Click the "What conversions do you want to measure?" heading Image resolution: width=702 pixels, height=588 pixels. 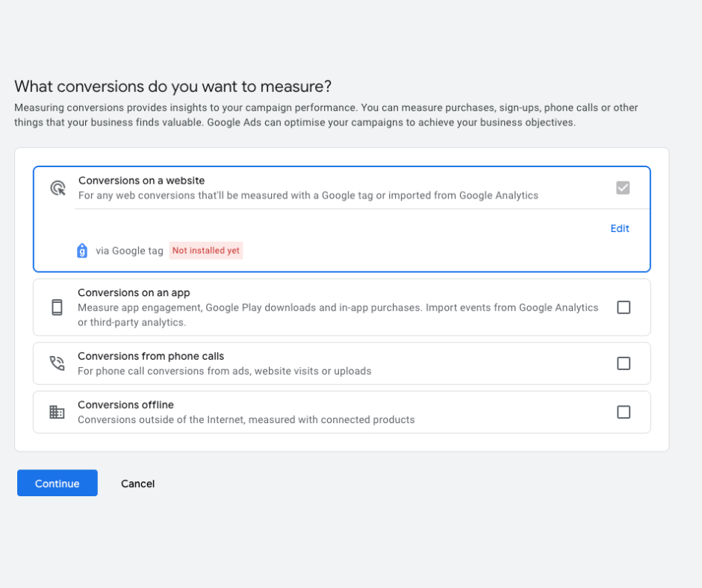[173, 86]
